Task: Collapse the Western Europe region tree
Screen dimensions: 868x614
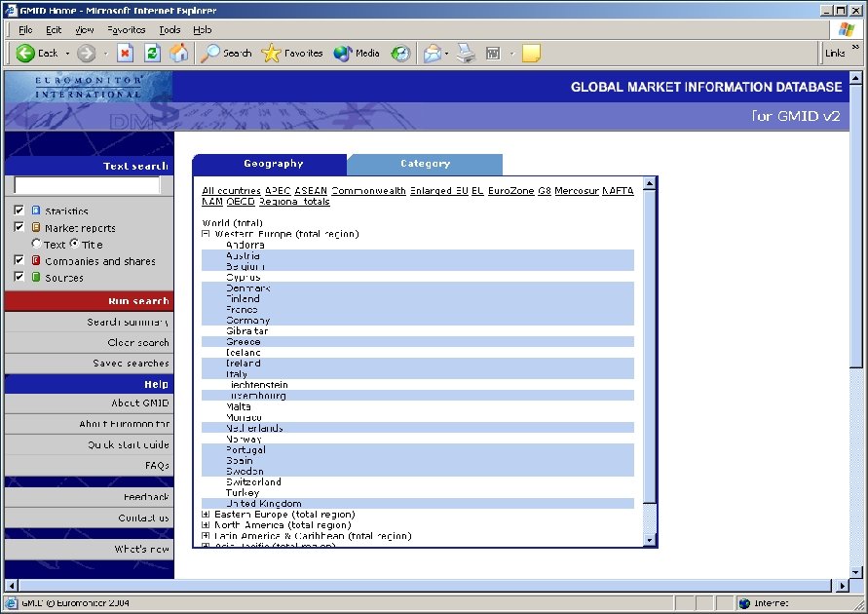Action: click(x=206, y=234)
